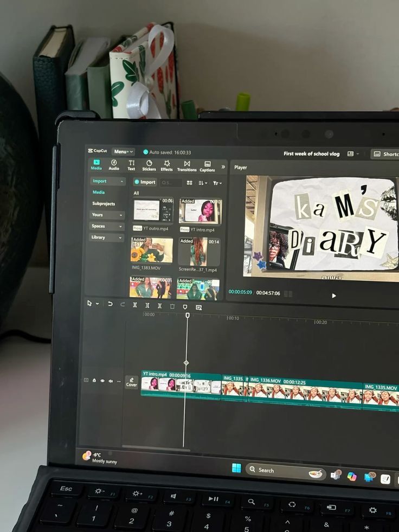Open the cursor tool mode dropdown
The image size is (399, 532).
pyautogui.click(x=98, y=304)
